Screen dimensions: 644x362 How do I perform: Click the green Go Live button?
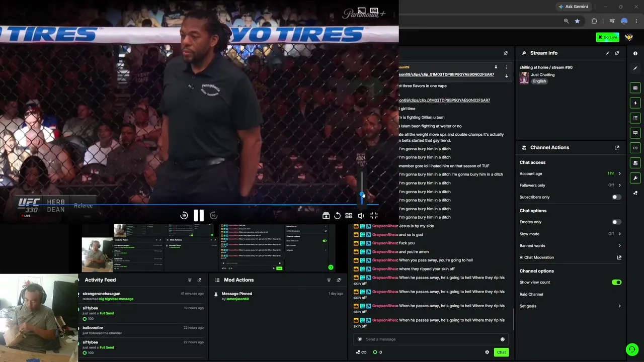607,37
